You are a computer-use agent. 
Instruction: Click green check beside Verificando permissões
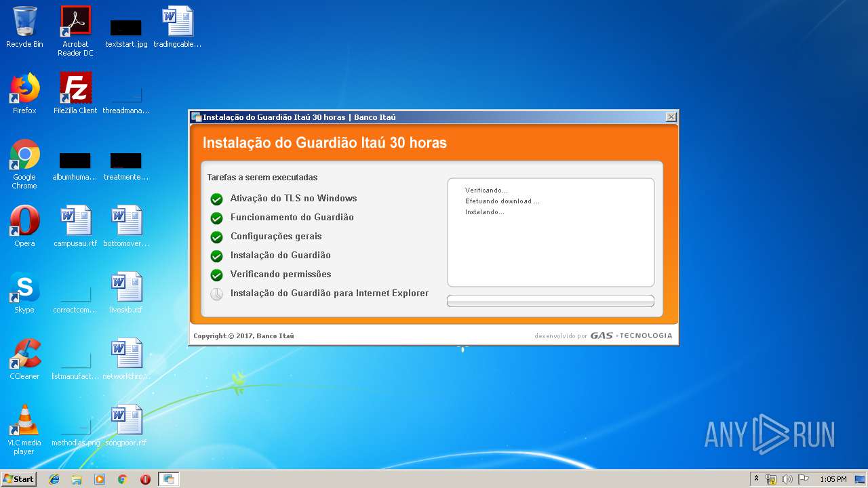coord(216,275)
